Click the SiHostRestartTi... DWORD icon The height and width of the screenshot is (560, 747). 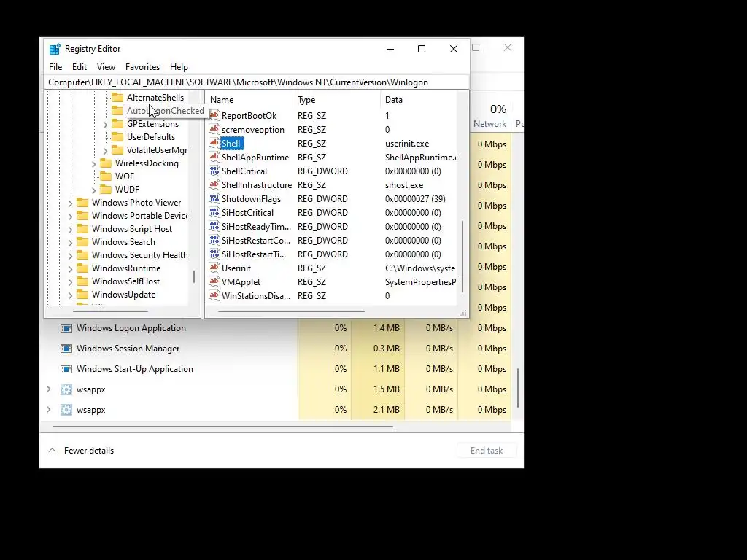point(214,253)
